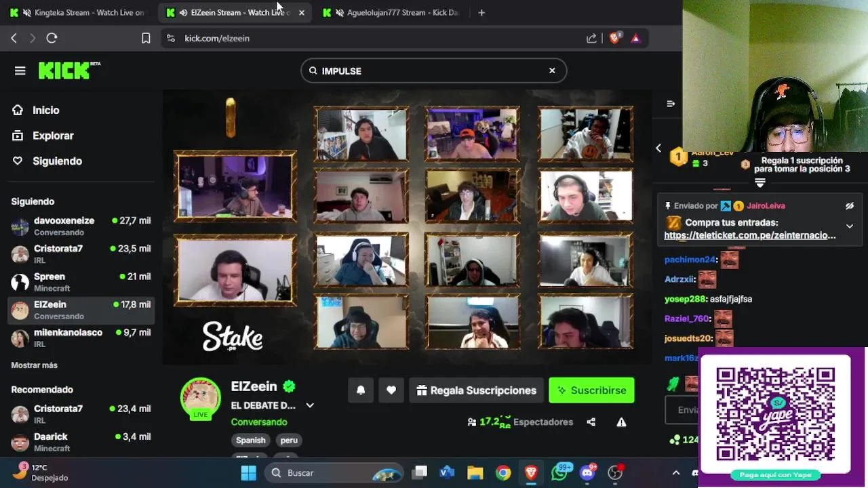Open milenkanolasco channel
This screenshot has height=488, width=868.
81,338
